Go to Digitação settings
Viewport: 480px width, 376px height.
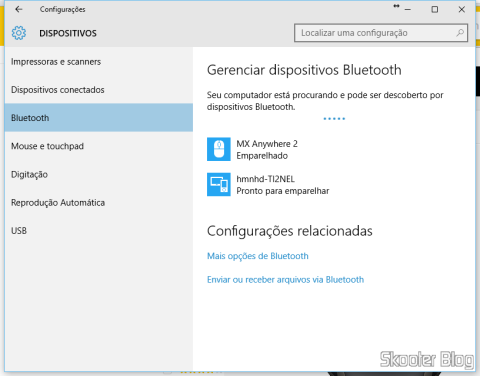tap(99, 174)
